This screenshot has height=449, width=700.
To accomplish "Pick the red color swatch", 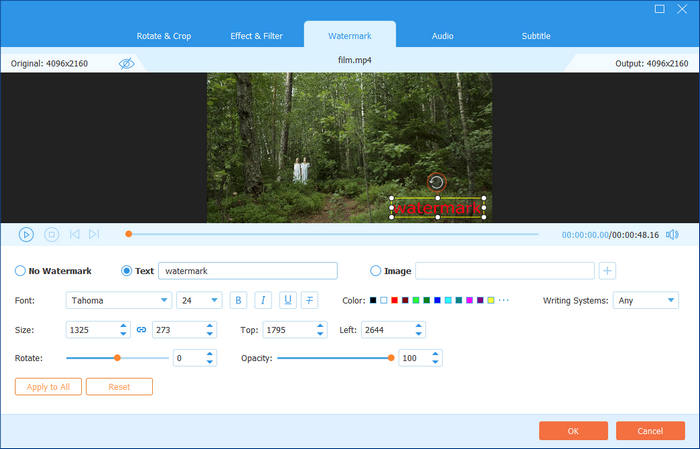I will pos(394,300).
